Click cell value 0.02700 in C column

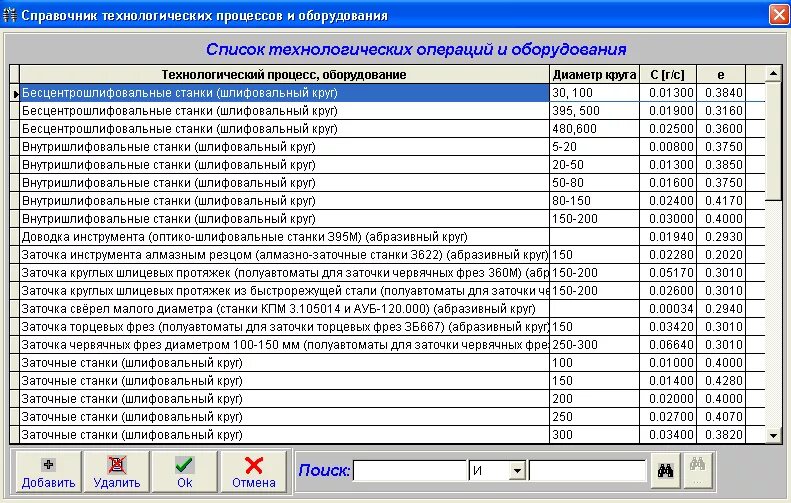[668, 417]
